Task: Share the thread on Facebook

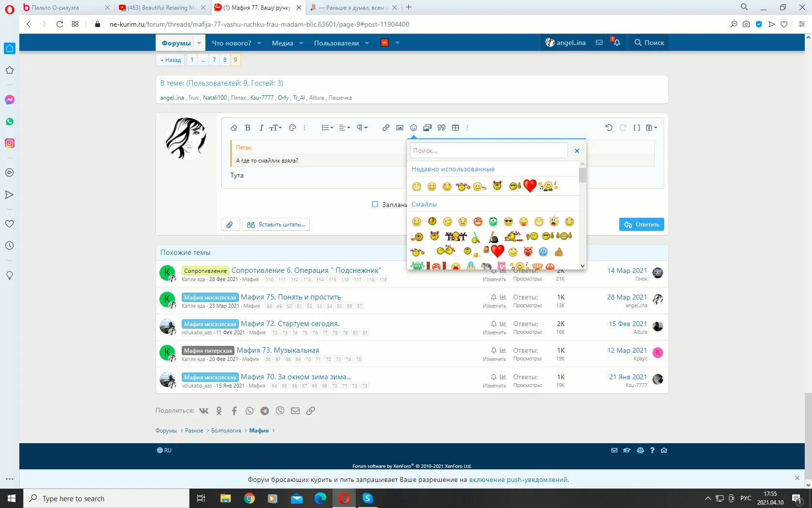Action: [234, 411]
